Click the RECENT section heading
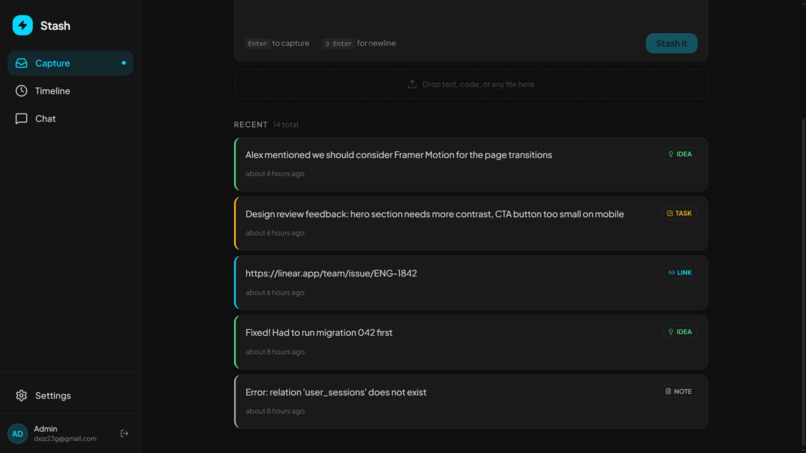The width and height of the screenshot is (806, 453). click(x=250, y=124)
